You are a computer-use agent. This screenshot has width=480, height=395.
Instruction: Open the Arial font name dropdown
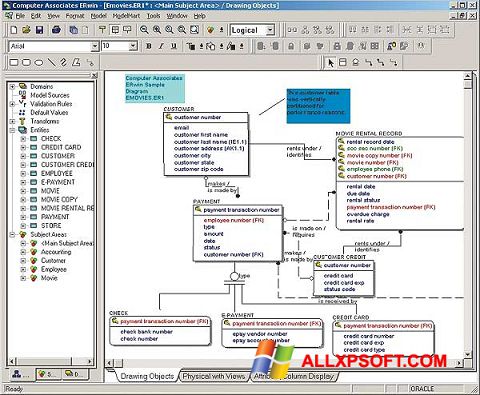tap(95, 46)
